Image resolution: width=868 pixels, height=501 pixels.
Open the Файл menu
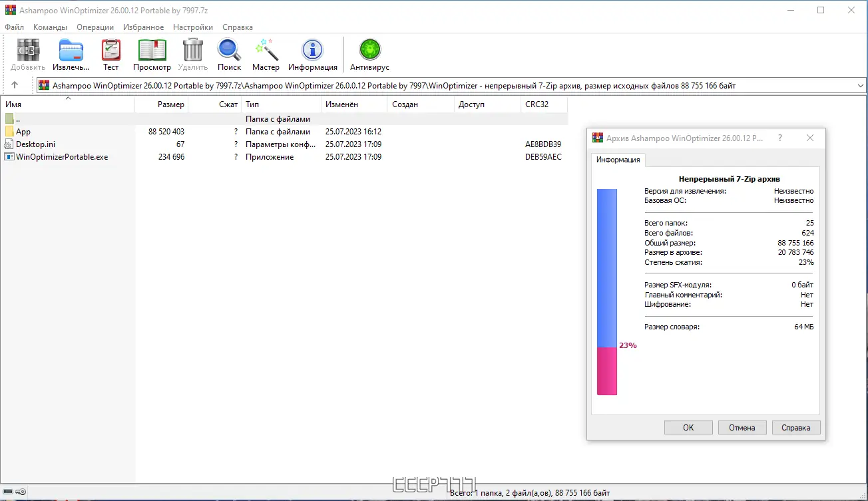point(15,27)
